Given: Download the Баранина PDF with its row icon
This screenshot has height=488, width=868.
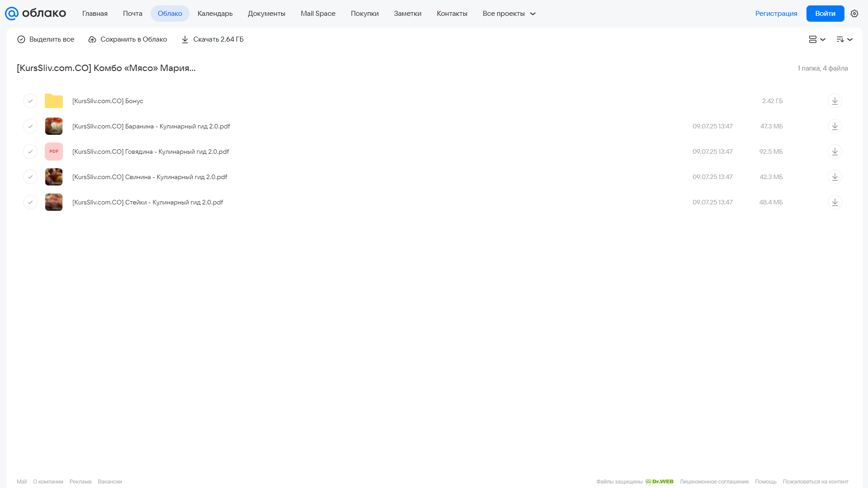Looking at the screenshot, I should [x=835, y=126].
